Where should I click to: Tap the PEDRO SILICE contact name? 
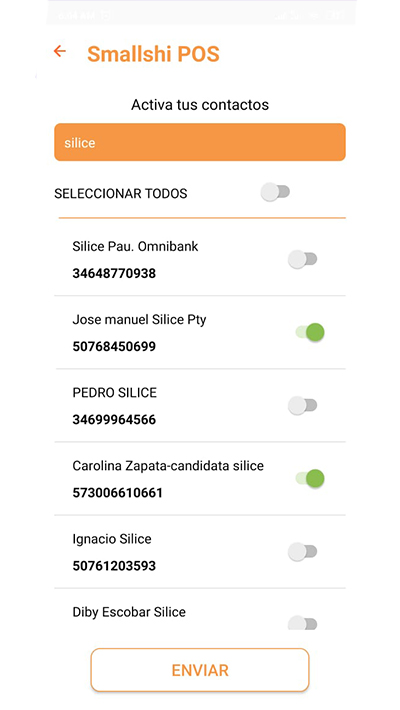pos(115,393)
